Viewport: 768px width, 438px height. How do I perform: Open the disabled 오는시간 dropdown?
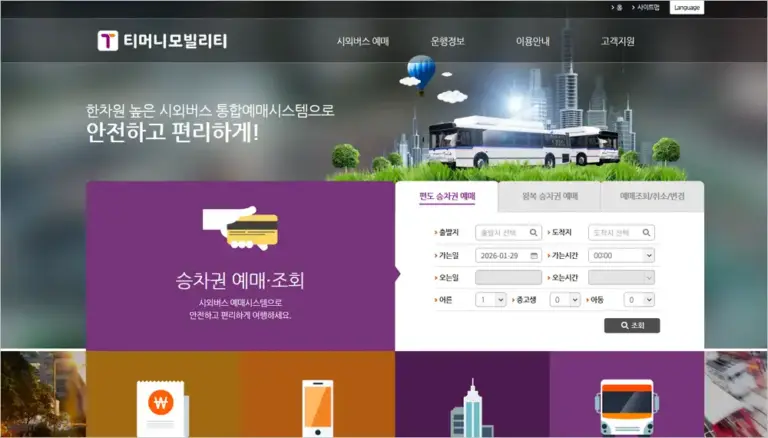coord(622,278)
